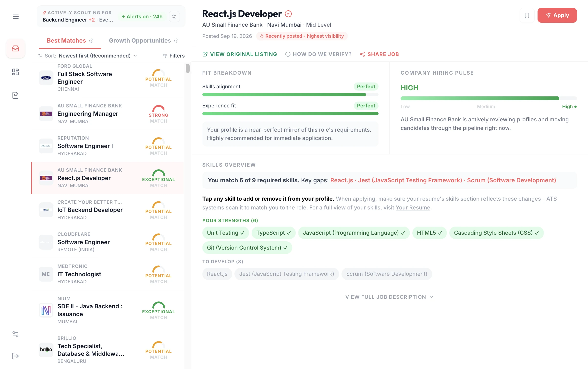
Task: Expand View Full Job Description
Action: (389, 297)
